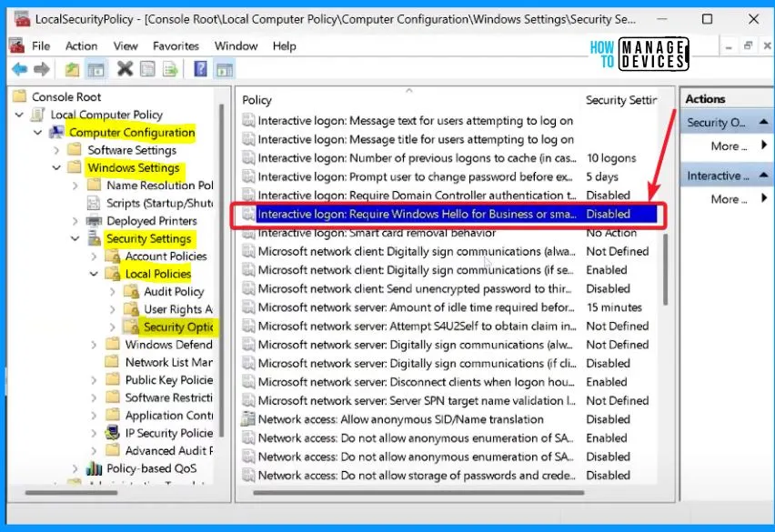Sort by the Security Setting column header
Screen dimensions: 775x532
point(620,100)
